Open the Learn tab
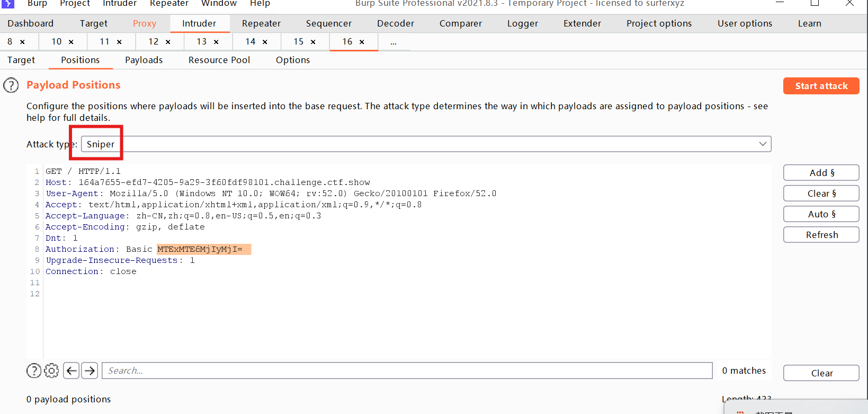Screen dimensions: 868x414 pyautogui.click(x=810, y=23)
